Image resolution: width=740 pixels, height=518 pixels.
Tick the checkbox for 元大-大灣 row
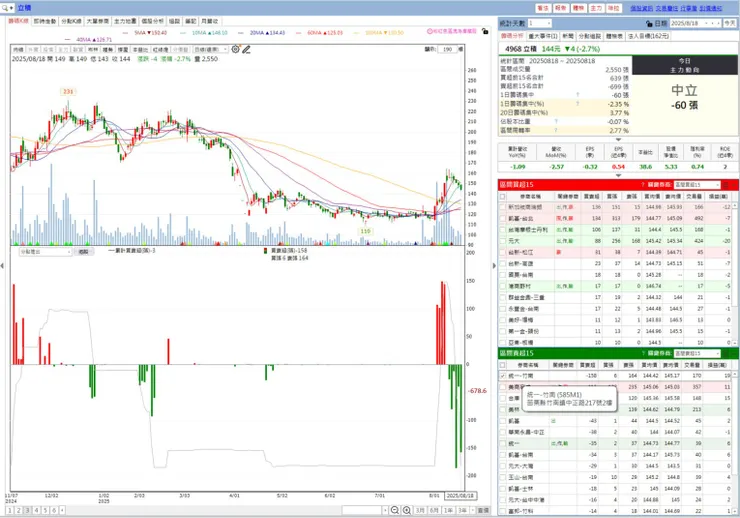[x=503, y=466]
